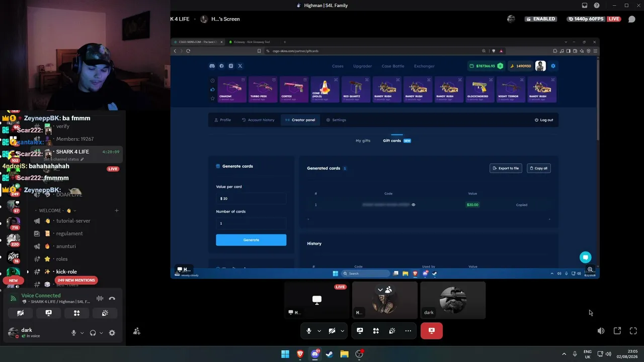Screen dimensions: 644x362
Task: Turn on camera in the voice panel
Action: [21, 313]
